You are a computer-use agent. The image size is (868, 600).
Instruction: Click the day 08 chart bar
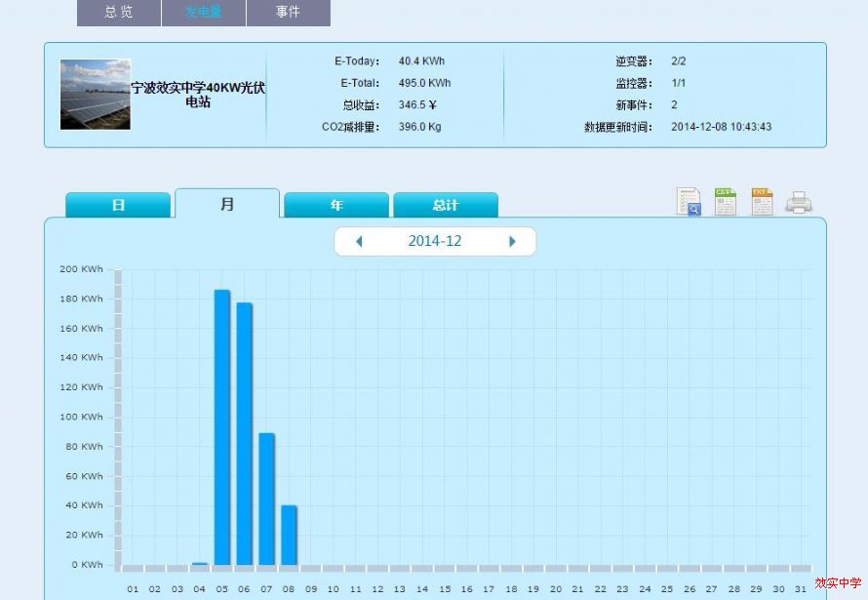[289, 535]
